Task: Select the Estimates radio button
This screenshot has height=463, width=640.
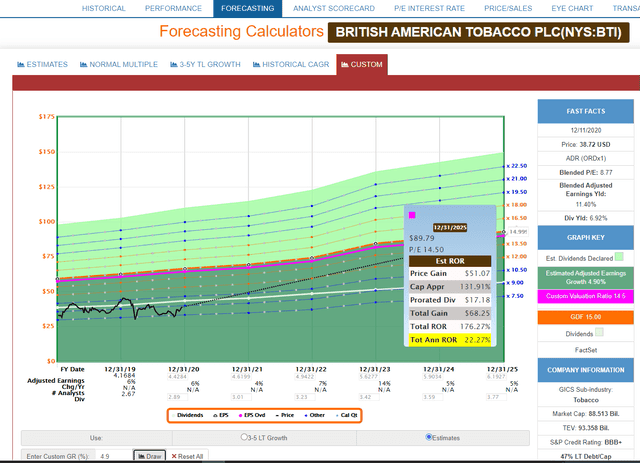Action: click(x=429, y=437)
